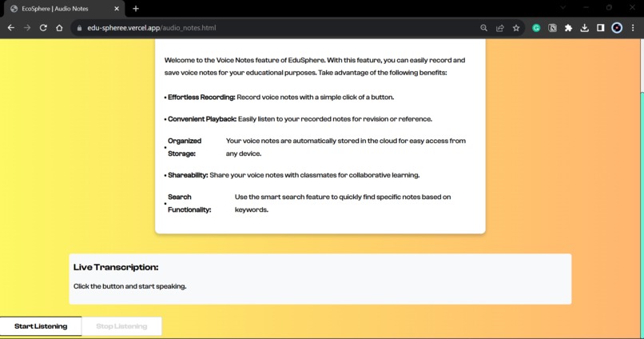Select the EcoSphere | Audio Notes tab
This screenshot has width=644, height=339.
pos(64,9)
